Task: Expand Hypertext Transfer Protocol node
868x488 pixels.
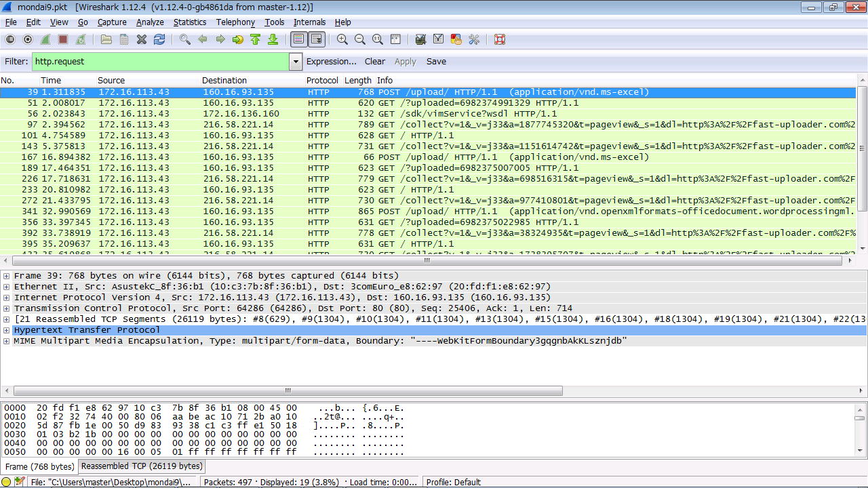Action: 7,330
